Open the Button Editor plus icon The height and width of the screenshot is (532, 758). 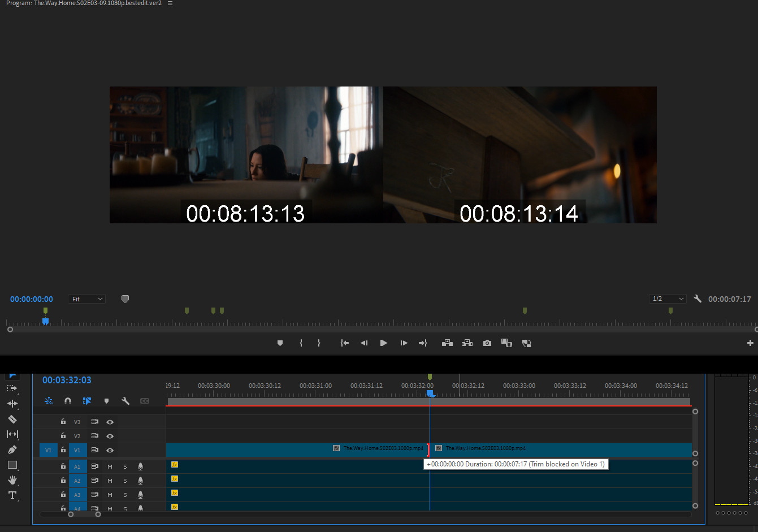(750, 343)
